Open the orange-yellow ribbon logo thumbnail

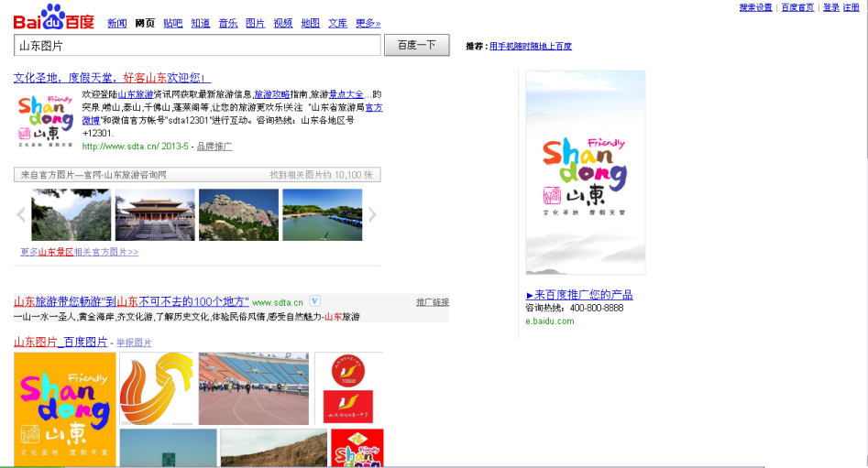coord(156,388)
